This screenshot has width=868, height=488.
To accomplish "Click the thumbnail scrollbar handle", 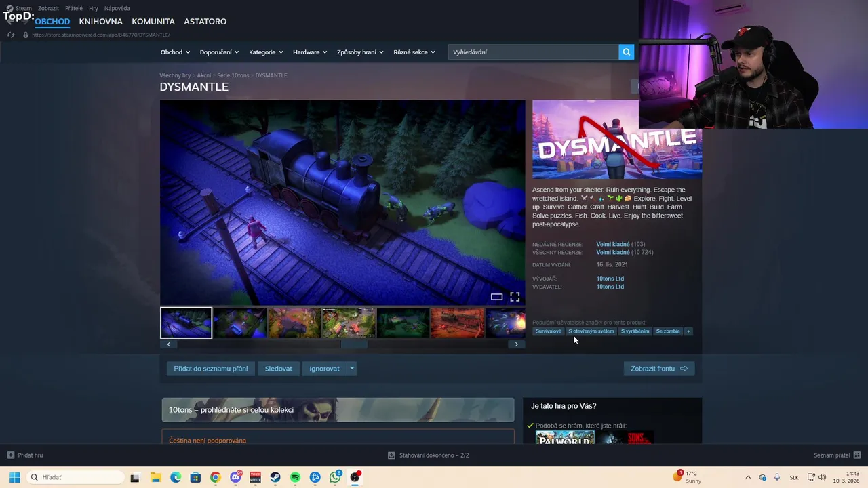I will coord(353,344).
